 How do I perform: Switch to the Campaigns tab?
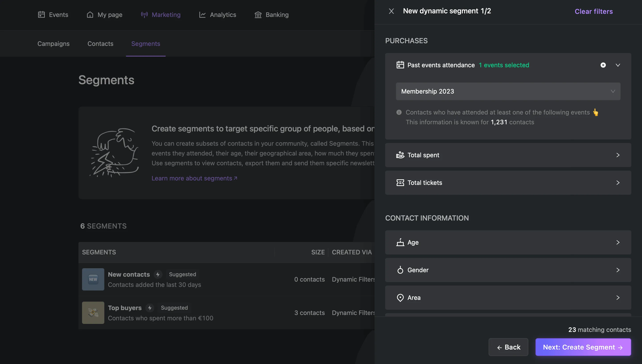(x=53, y=43)
